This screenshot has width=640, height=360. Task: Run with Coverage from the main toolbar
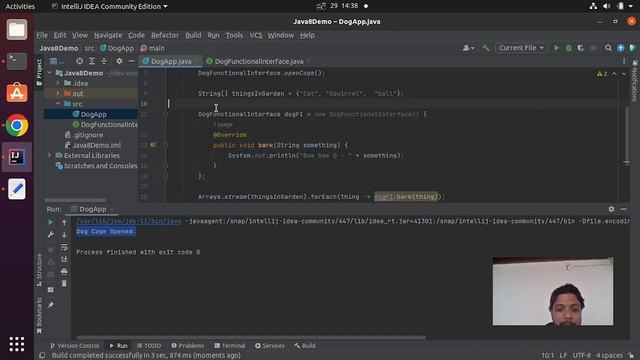point(580,48)
